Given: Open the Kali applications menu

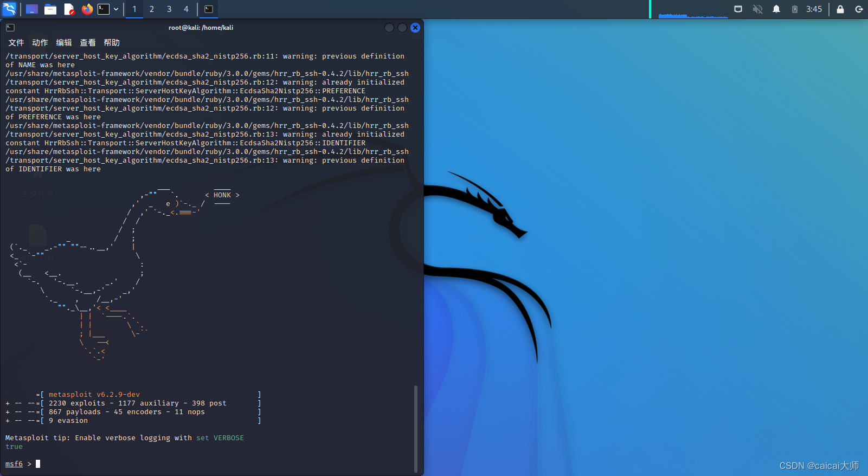Looking at the screenshot, I should pos(9,9).
